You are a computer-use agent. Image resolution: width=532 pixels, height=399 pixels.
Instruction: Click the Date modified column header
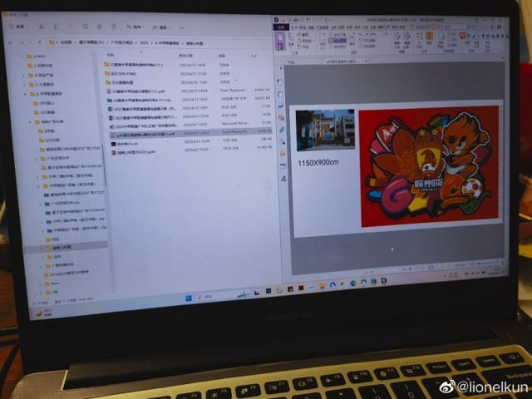[x=186, y=56]
